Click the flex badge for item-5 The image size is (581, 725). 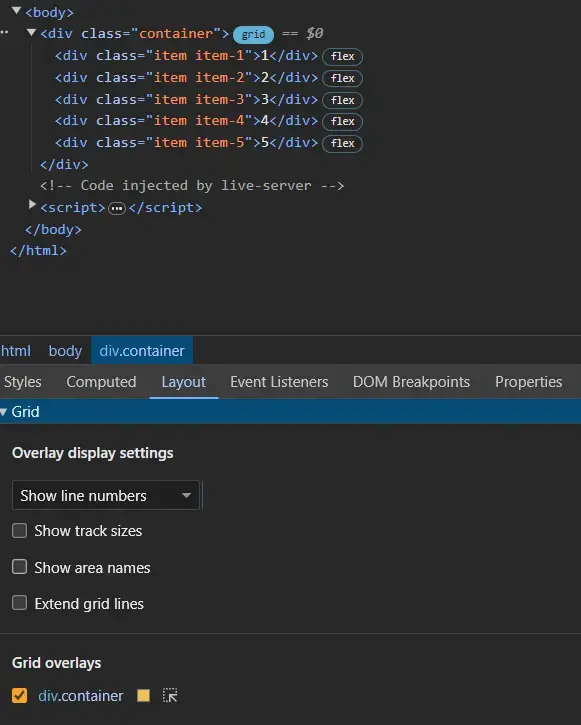tap(342, 143)
